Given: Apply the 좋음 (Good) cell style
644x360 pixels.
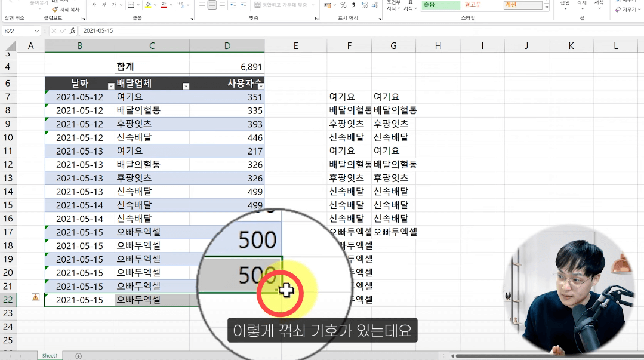Looking at the screenshot, I should (441, 5).
